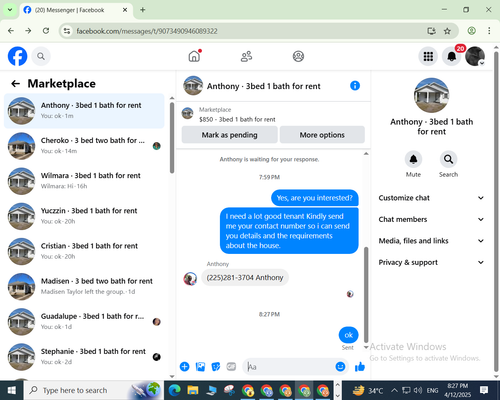View site information icon in address bar
500x400 pixels.
(x=67, y=31)
